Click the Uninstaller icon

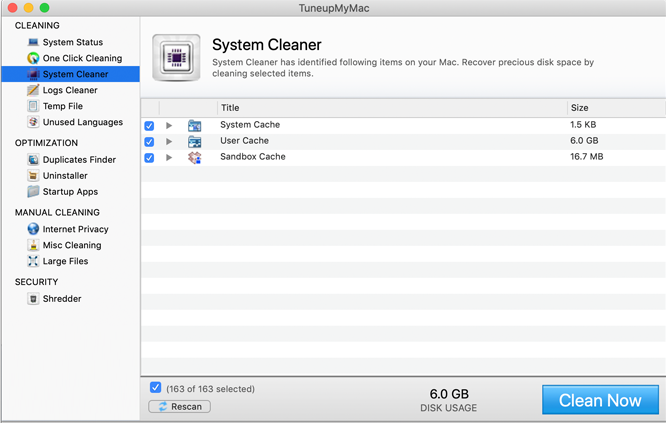tap(33, 175)
